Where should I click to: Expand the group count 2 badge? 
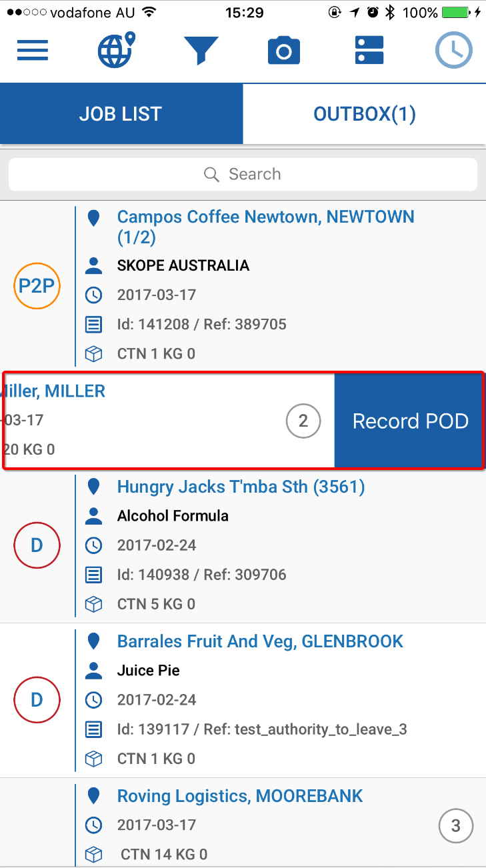[303, 421]
